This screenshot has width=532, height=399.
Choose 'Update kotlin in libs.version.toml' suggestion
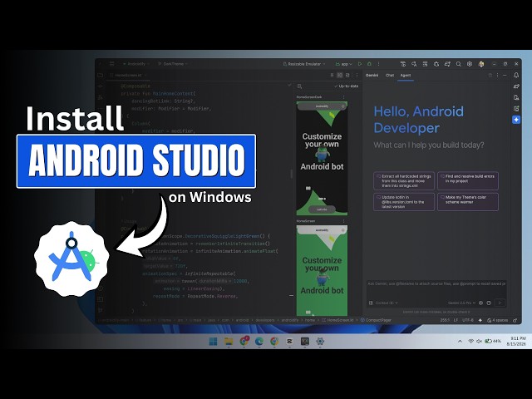tap(404, 202)
